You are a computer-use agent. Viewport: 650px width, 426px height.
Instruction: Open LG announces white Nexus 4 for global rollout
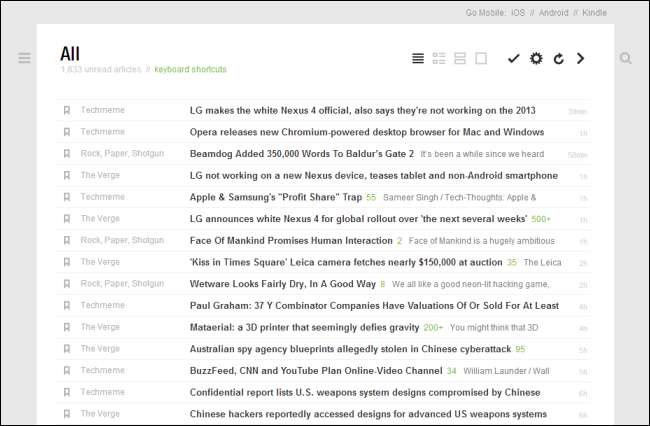point(359,219)
